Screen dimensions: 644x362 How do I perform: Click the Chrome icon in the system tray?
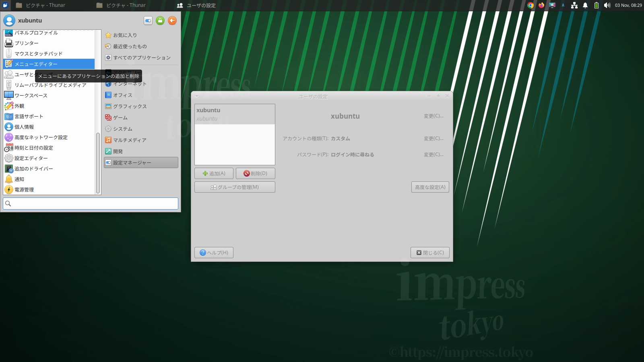(530, 5)
